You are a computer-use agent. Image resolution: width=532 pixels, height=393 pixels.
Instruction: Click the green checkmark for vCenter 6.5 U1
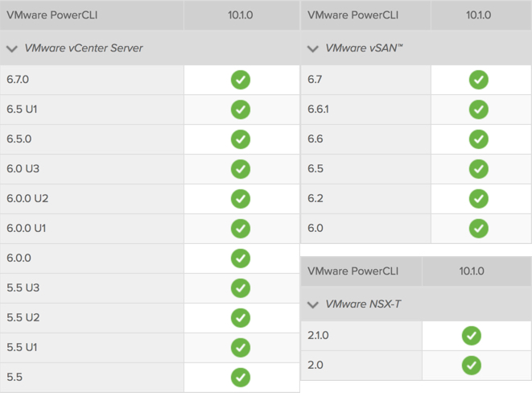tap(241, 110)
